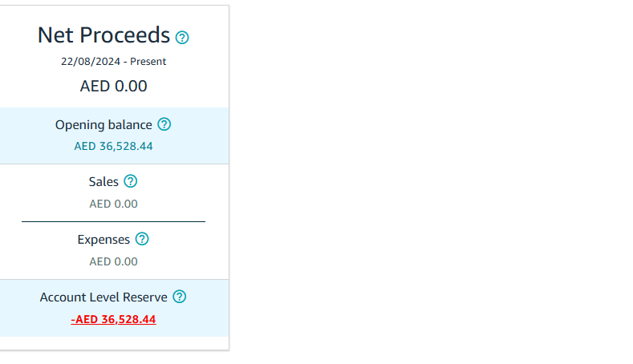The image size is (633, 364).
Task: Click the Account Level Reserve label
Action: click(x=103, y=297)
